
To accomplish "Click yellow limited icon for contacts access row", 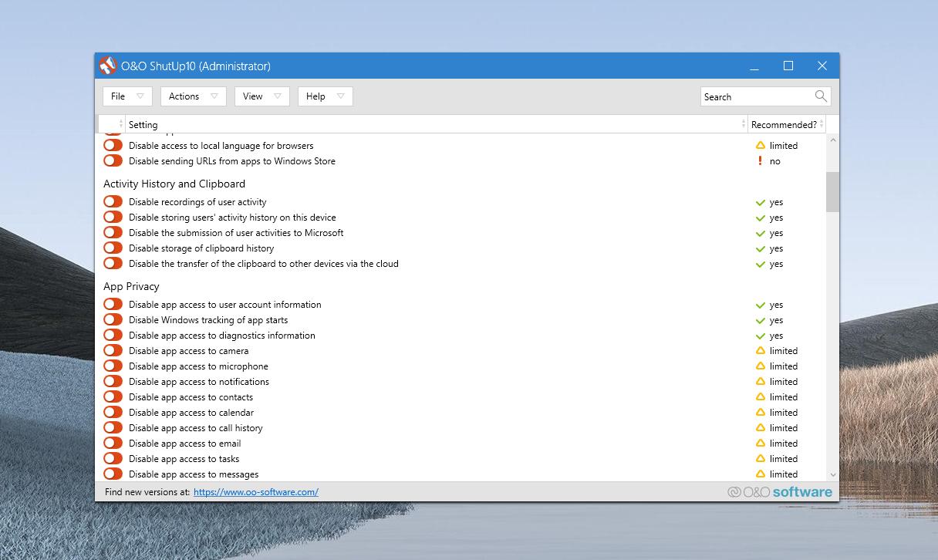I will point(761,397).
